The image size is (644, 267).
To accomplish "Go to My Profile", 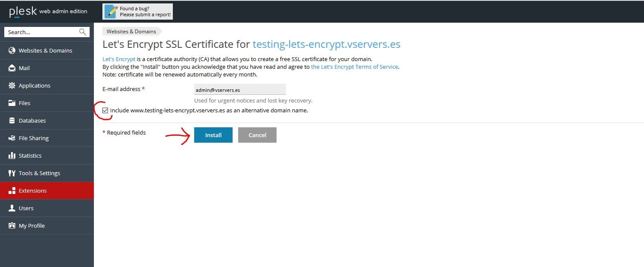I will pyautogui.click(x=47, y=226).
